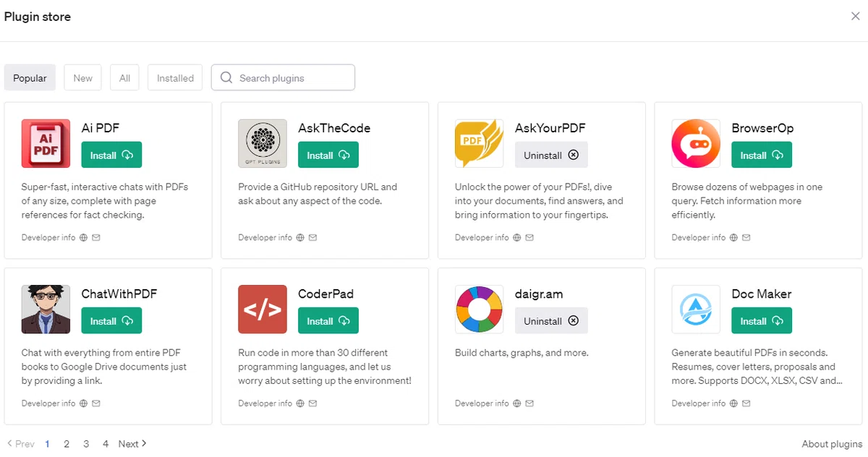Focus the Search plugins field
Image resolution: width=868 pixels, height=457 pixels.
(x=283, y=77)
